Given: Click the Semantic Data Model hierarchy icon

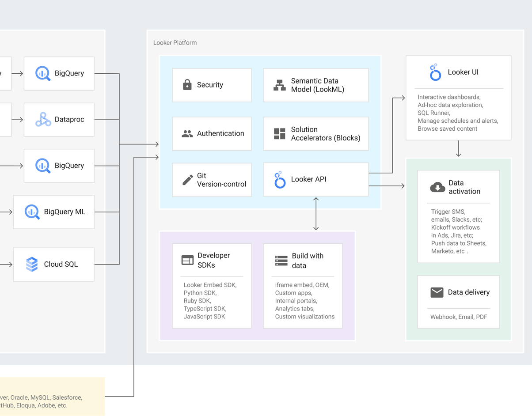Looking at the screenshot, I should click(280, 85).
